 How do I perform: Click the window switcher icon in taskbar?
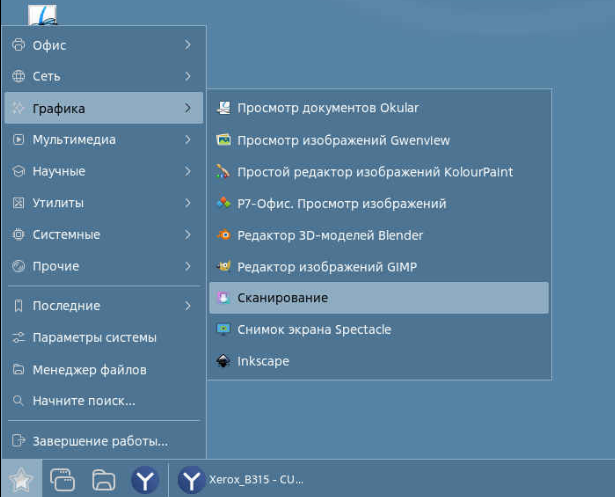(x=63, y=479)
